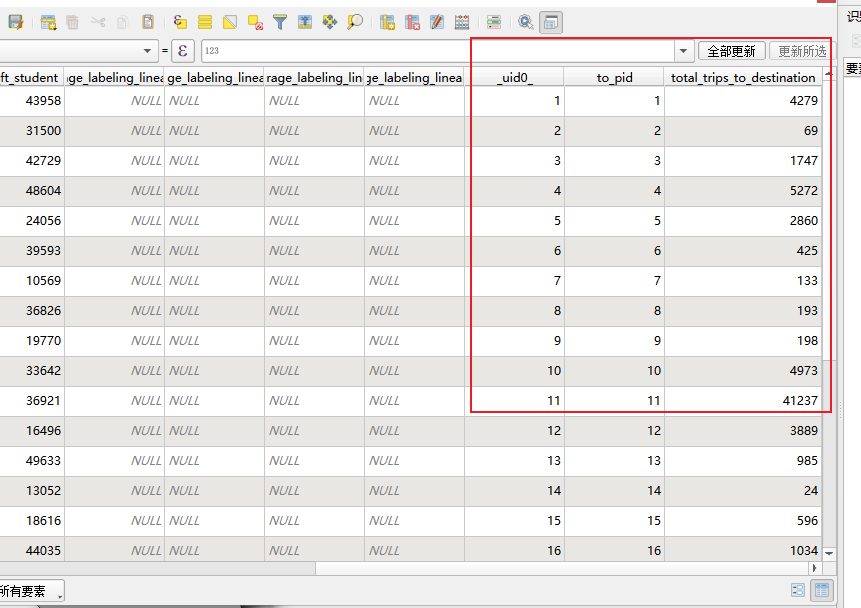This screenshot has height=608, width=861.
Task: Move selected rows to top
Action: point(305,22)
